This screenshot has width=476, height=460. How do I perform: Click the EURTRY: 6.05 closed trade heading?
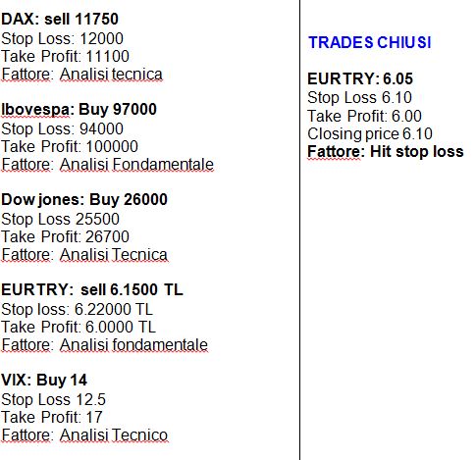[x=360, y=78]
